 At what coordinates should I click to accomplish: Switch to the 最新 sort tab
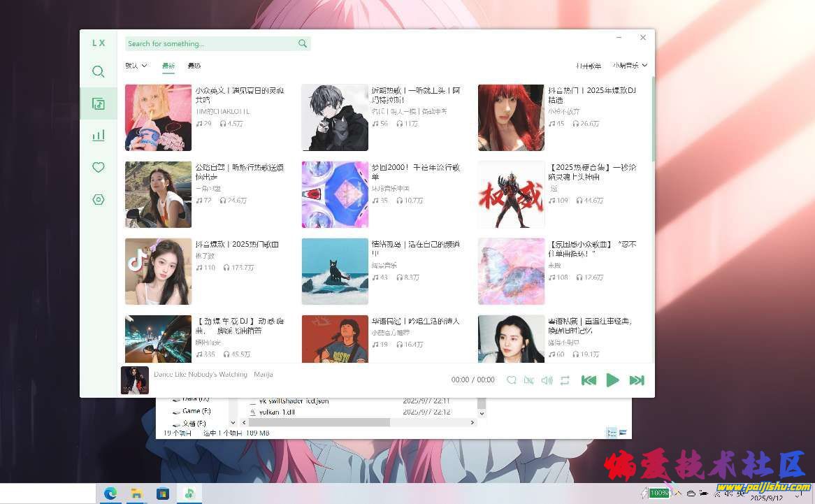(x=168, y=66)
